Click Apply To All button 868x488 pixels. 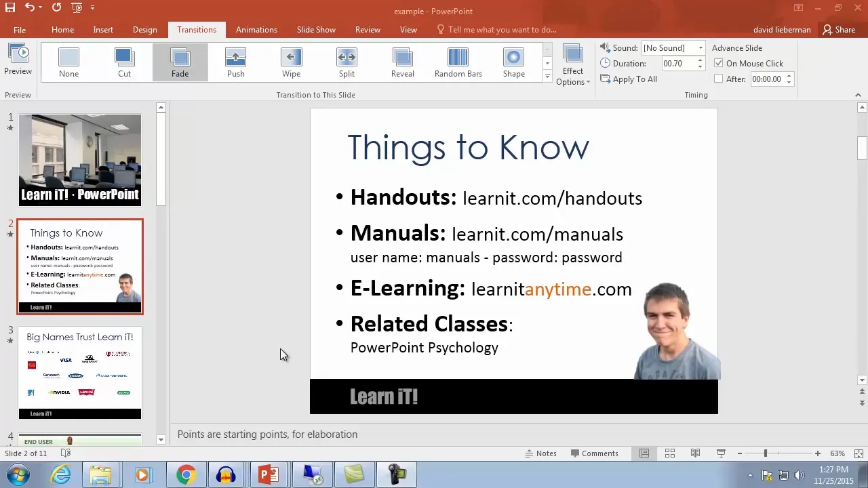629,79
